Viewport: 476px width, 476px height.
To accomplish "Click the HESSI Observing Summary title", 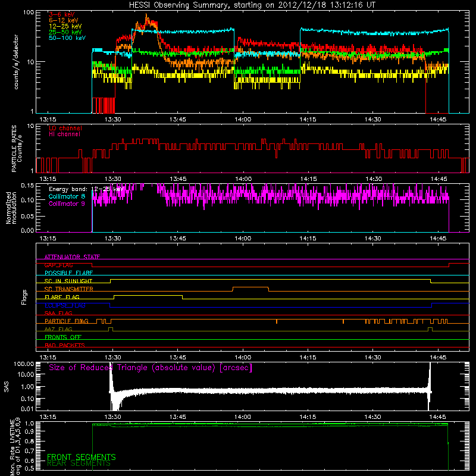I will (x=252, y=5).
